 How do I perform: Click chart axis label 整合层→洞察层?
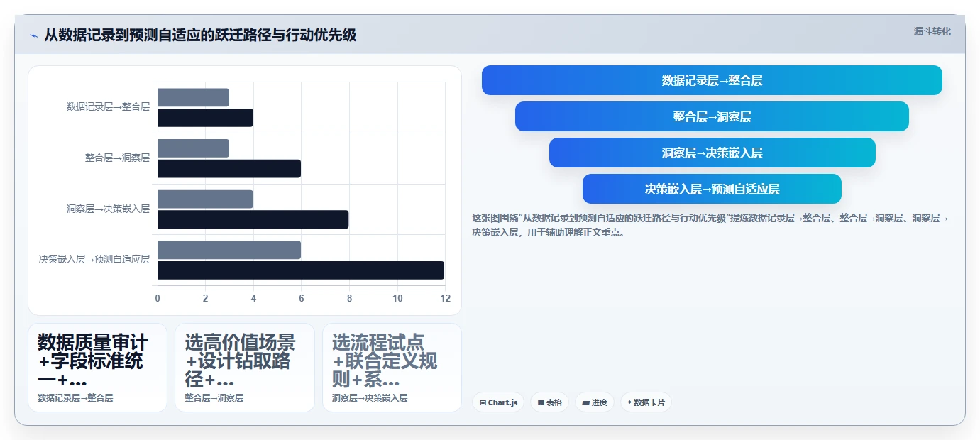[x=117, y=158]
